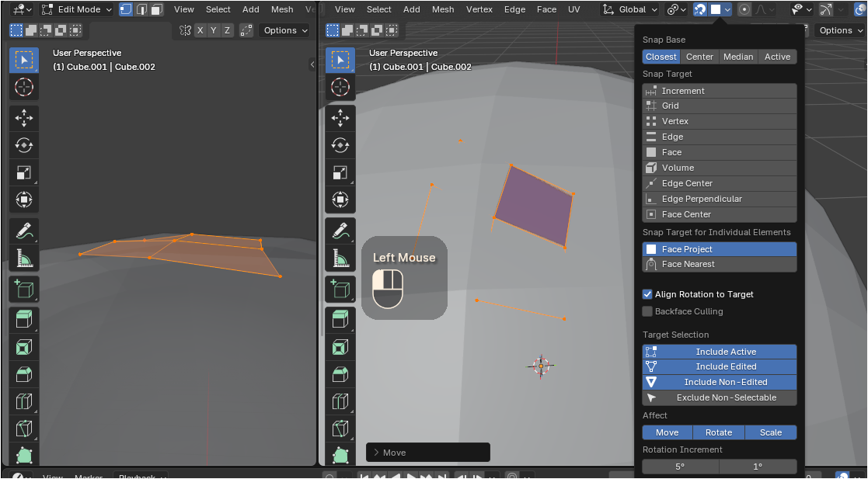This screenshot has height=479, width=868.
Task: Open the Edit Mode dropdown
Action: coord(78,9)
